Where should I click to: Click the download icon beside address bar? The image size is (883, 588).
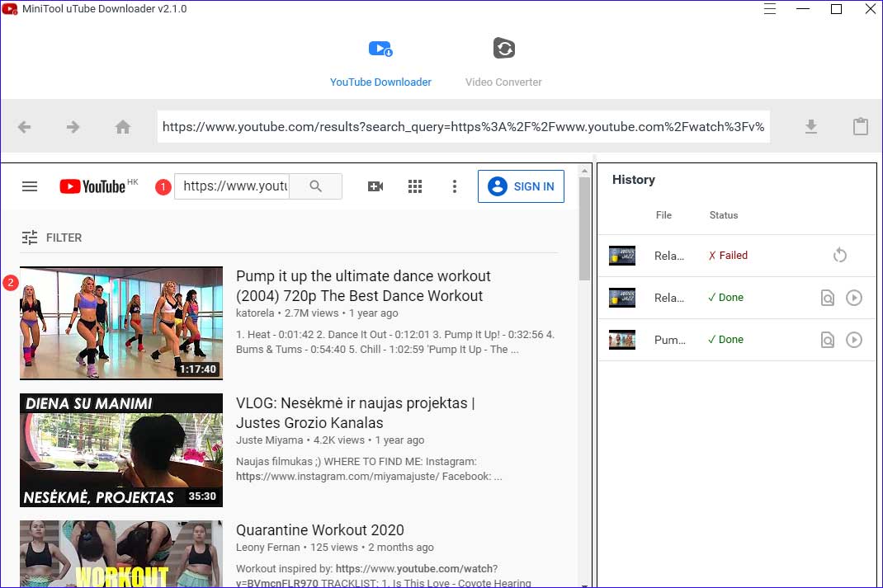(x=811, y=127)
